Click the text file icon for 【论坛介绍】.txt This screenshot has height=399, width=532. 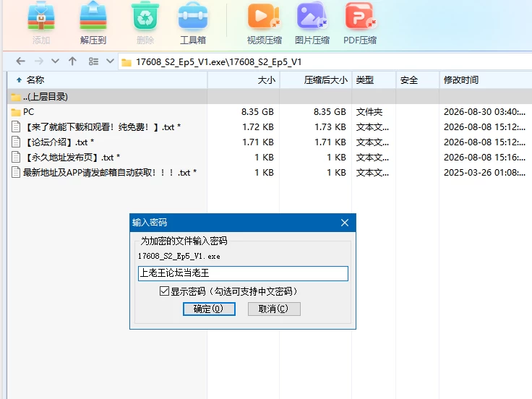[16, 142]
